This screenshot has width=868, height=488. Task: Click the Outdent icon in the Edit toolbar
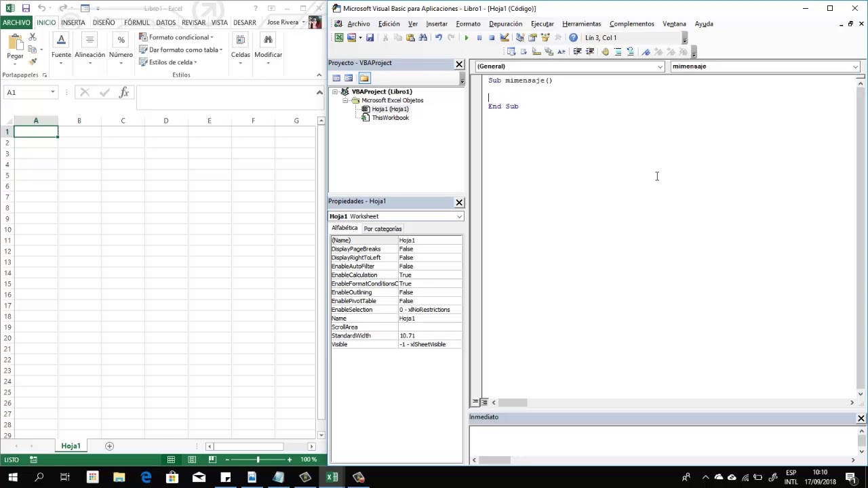[590, 52]
